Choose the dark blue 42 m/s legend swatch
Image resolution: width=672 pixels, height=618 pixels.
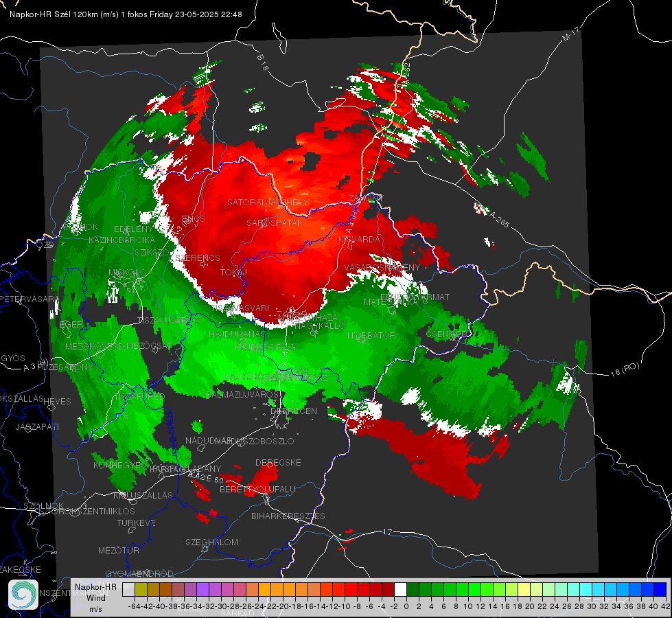click(660, 590)
